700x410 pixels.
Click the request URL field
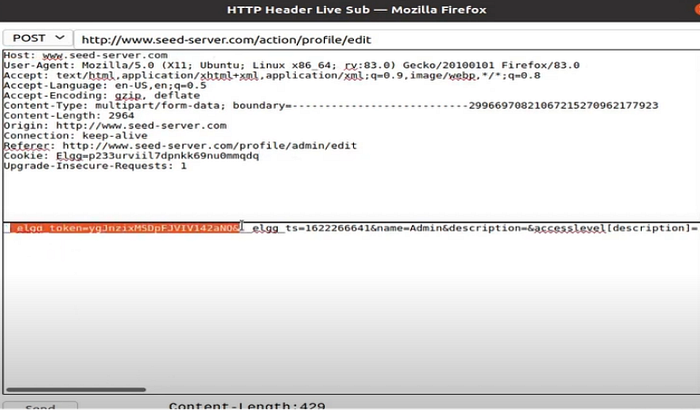387,40
